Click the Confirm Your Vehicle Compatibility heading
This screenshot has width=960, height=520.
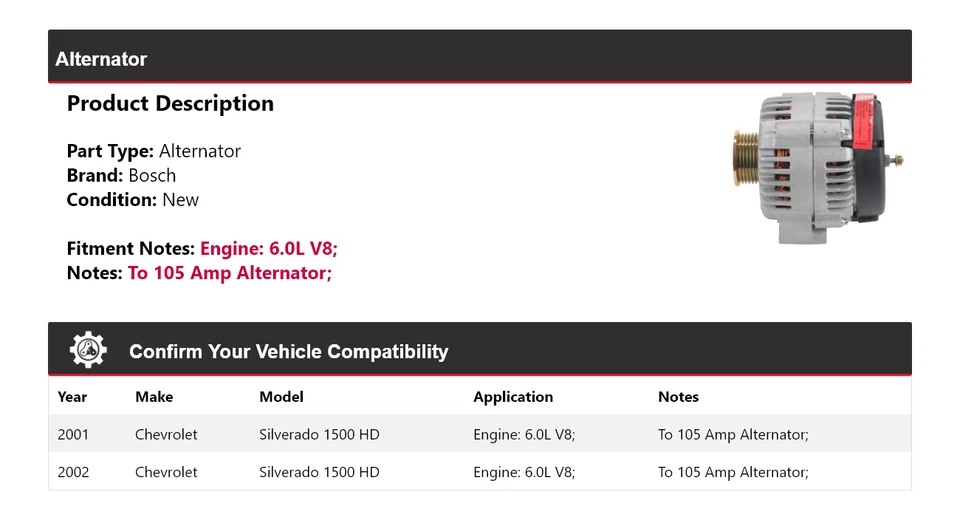288,351
